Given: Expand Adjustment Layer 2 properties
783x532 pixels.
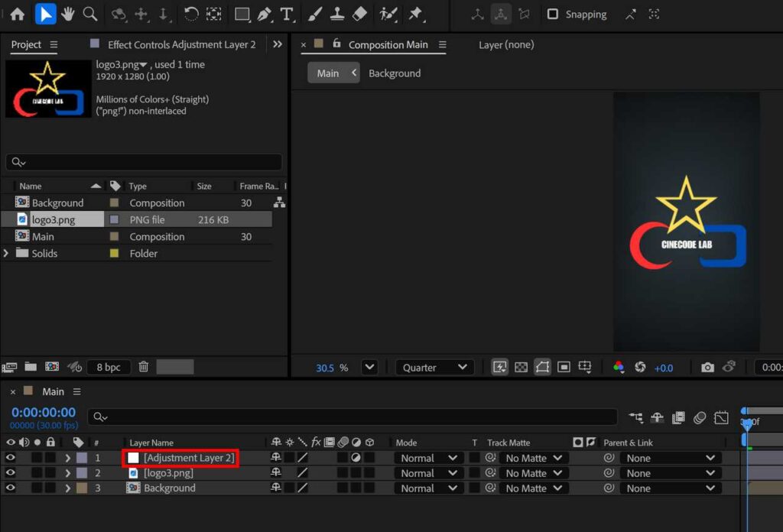Looking at the screenshot, I should (x=67, y=458).
